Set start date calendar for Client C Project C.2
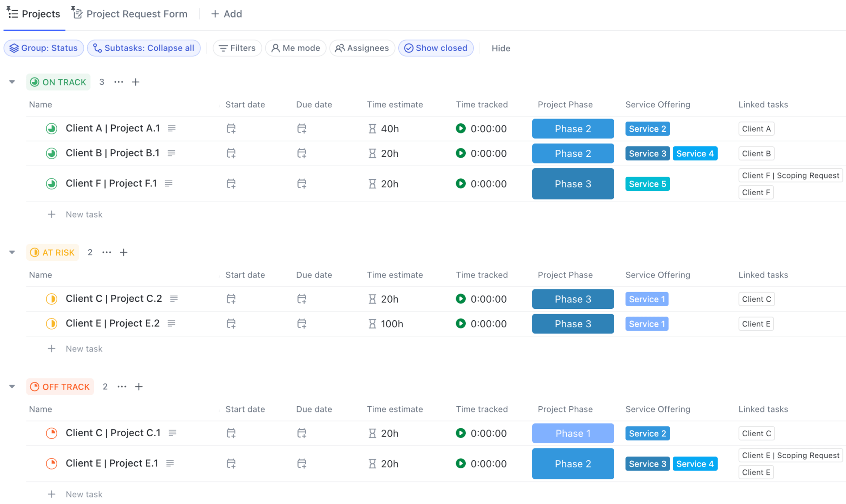Image resolution: width=846 pixels, height=504 pixels. [231, 299]
